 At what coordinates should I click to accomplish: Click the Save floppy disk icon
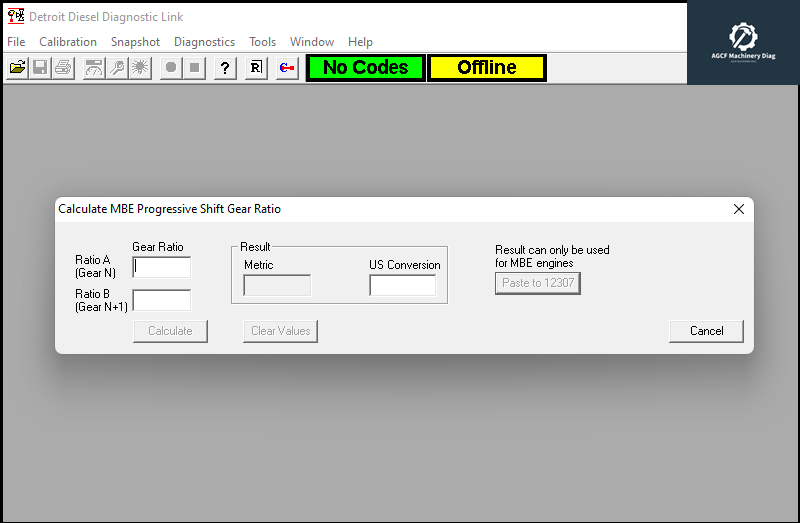pos(40,68)
